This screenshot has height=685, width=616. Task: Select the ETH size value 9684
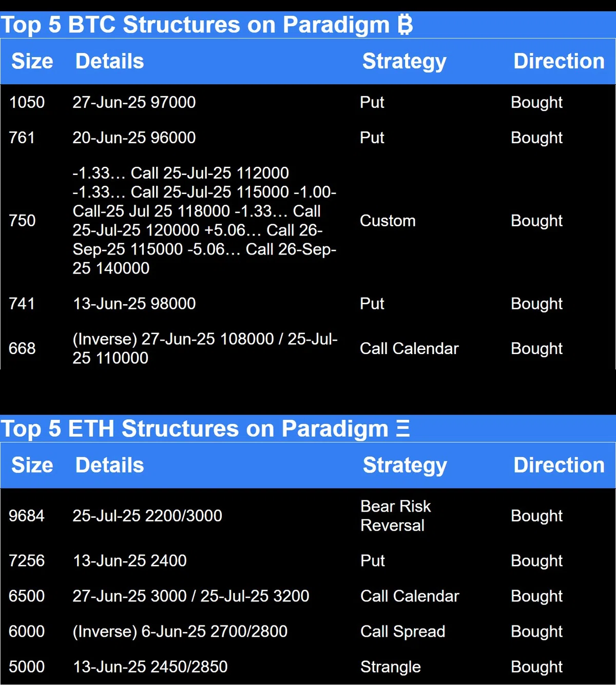[27, 516]
